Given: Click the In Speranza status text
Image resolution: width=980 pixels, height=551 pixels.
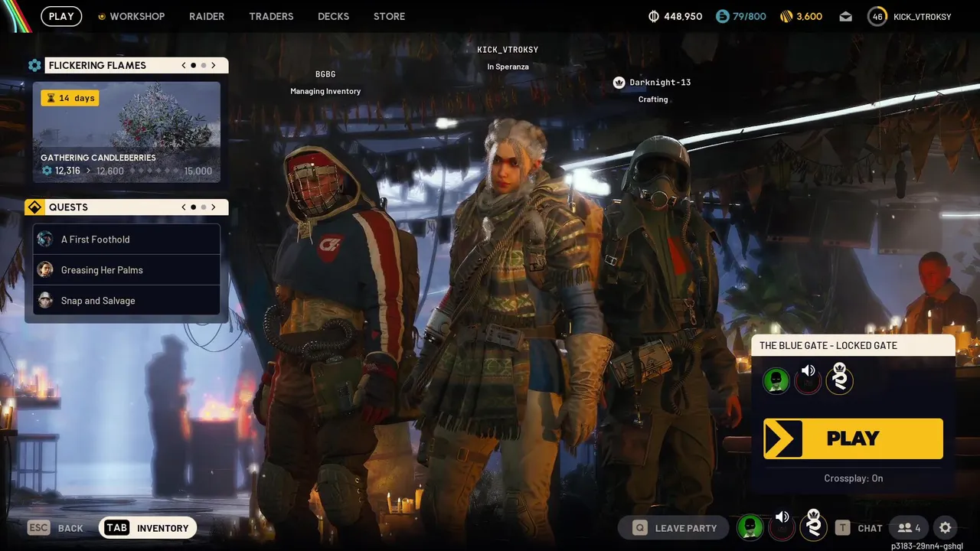Looking at the screenshot, I should 508,67.
